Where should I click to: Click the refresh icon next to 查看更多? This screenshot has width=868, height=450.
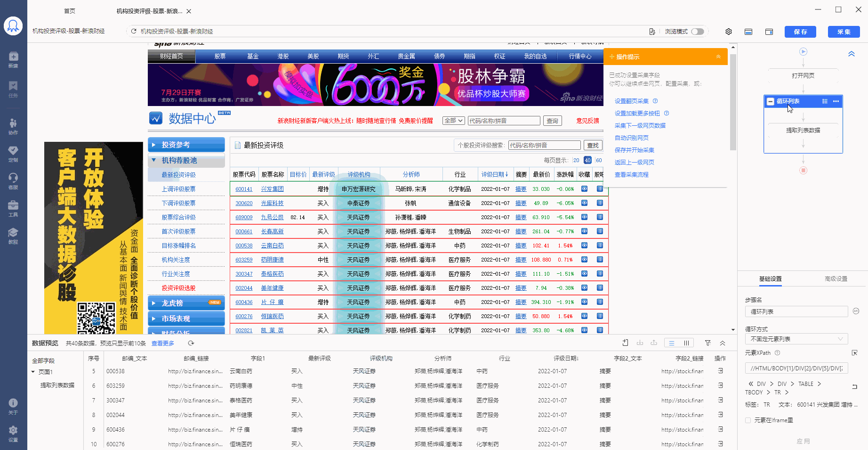tap(191, 343)
